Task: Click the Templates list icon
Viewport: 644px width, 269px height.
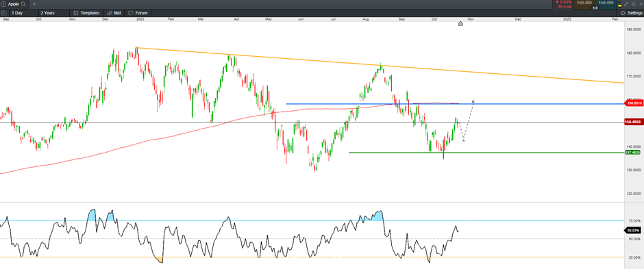Action: pyautogui.click(x=75, y=13)
